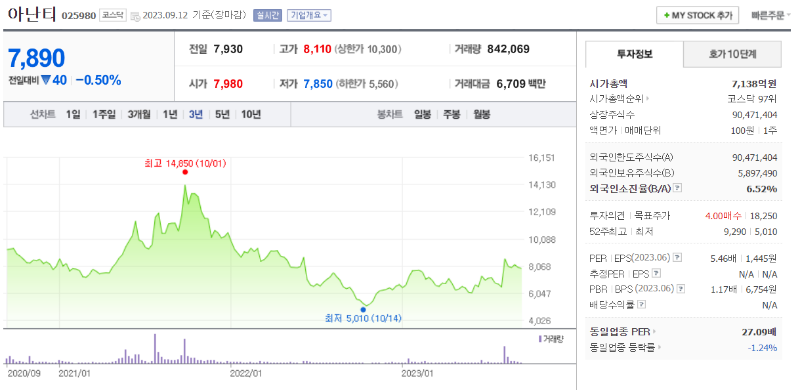Click the help icon next to PER EPS(2023.06)
The image size is (800, 390).
(x=677, y=258)
